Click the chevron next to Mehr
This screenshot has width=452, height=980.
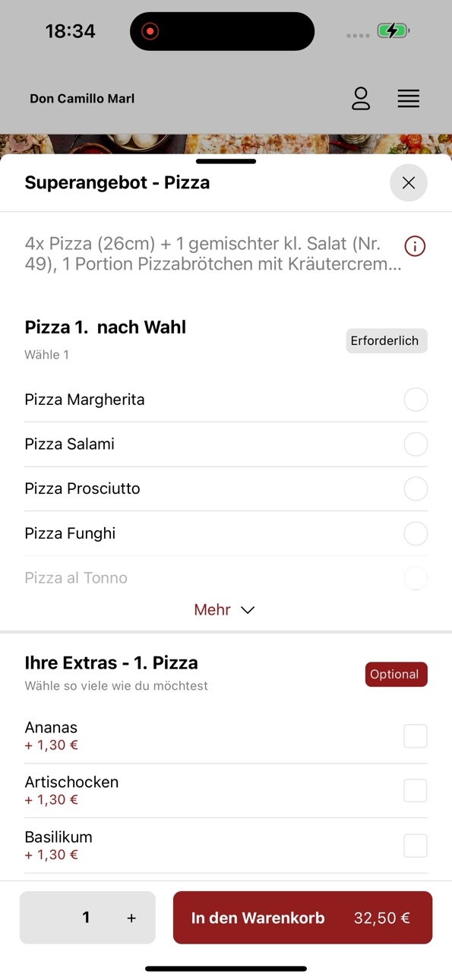(248, 610)
